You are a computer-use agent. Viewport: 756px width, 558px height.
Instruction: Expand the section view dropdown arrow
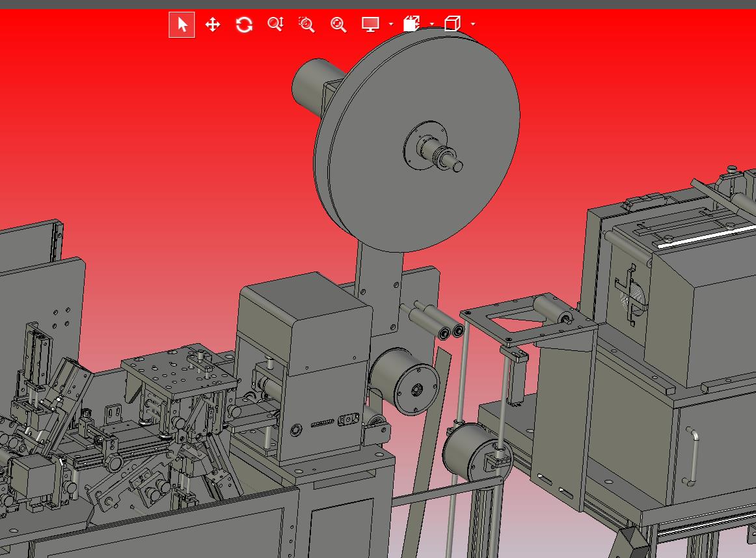coord(432,24)
